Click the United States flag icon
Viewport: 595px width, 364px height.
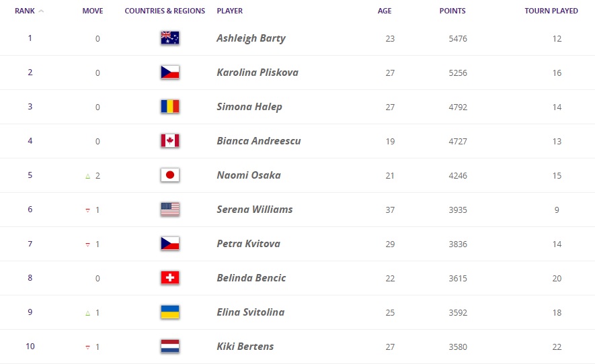[169, 210]
